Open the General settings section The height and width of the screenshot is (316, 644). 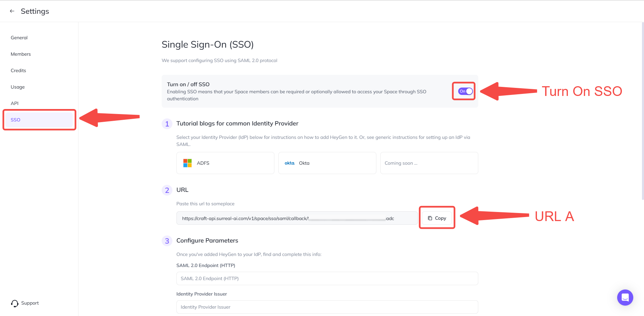(19, 38)
